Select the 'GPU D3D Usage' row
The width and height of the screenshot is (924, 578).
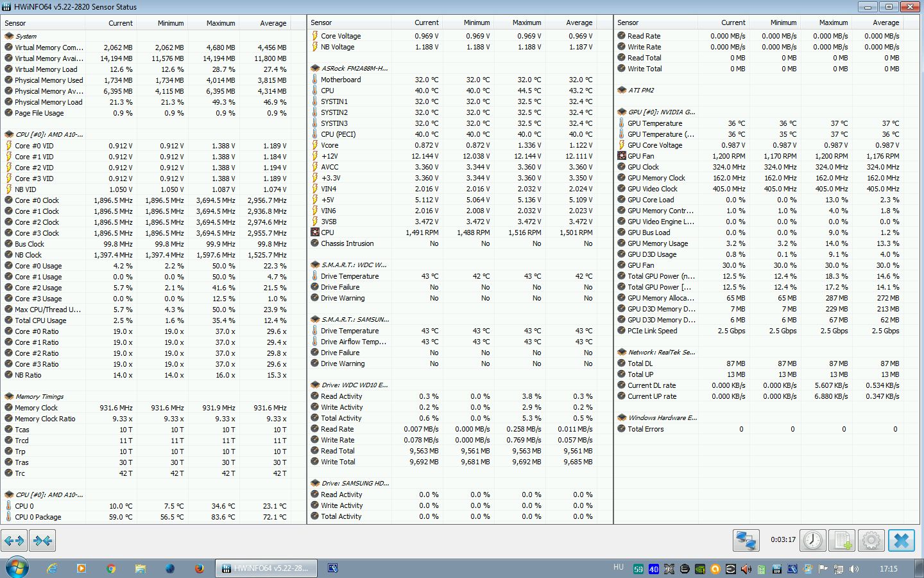[767, 254]
